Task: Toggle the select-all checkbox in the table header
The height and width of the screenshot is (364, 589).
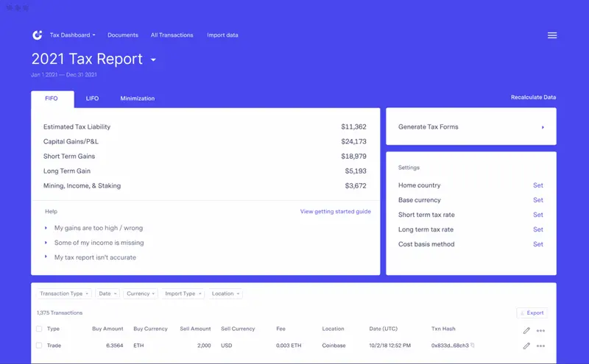Action: click(x=39, y=329)
